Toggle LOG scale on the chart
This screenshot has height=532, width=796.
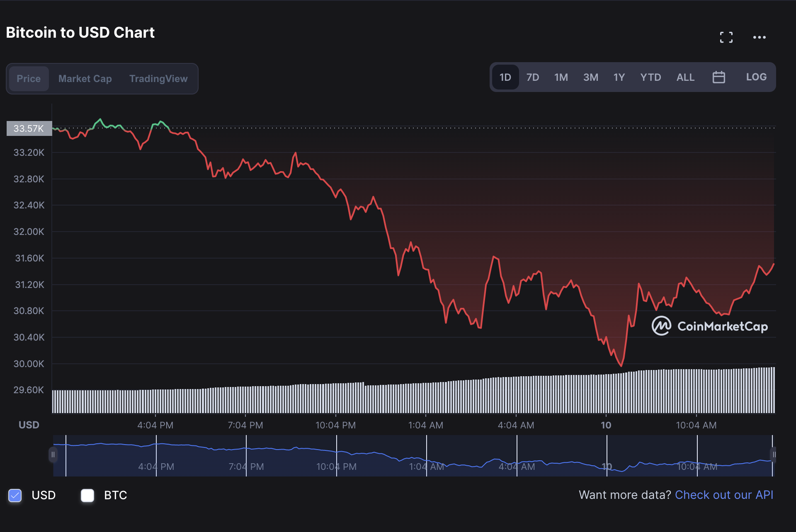[x=756, y=77]
